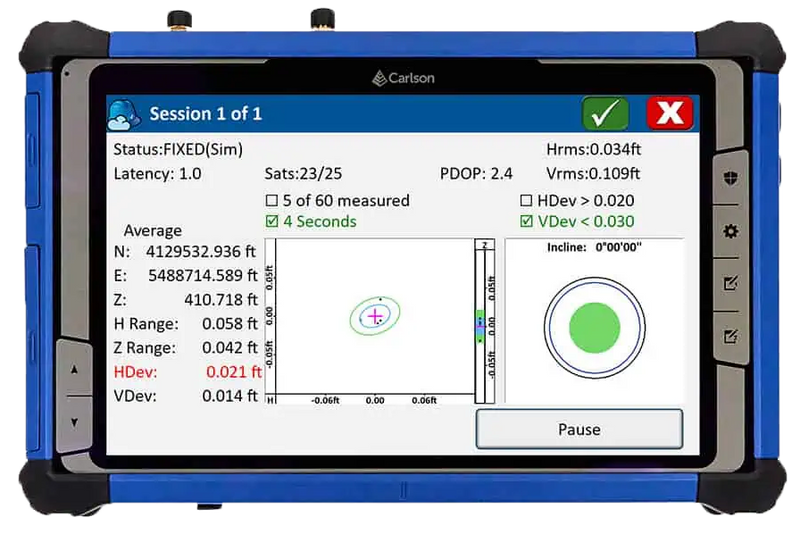Tap the down arrow hardware button
Image resolution: width=800 pixels, height=534 pixels.
click(x=74, y=422)
